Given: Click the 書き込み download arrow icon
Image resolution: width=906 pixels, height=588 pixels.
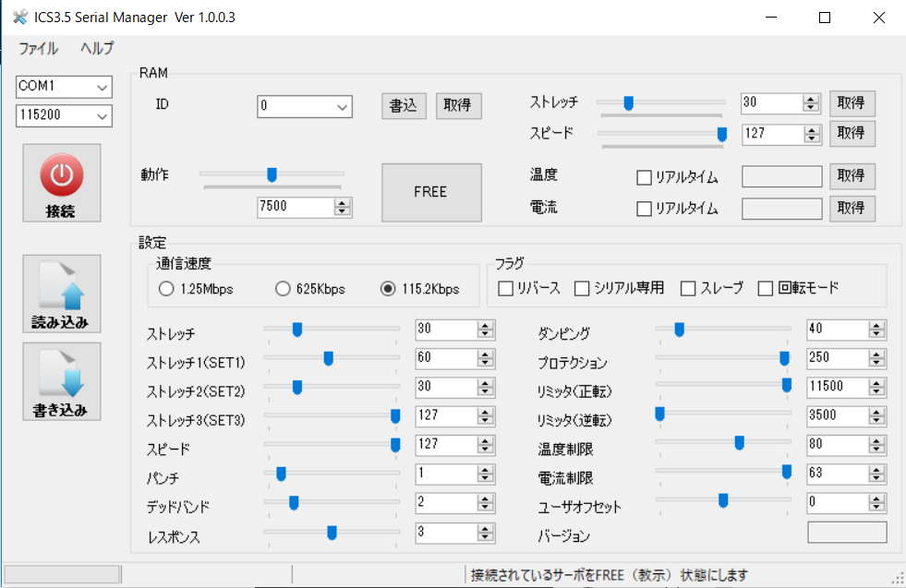Looking at the screenshot, I should [x=61, y=369].
